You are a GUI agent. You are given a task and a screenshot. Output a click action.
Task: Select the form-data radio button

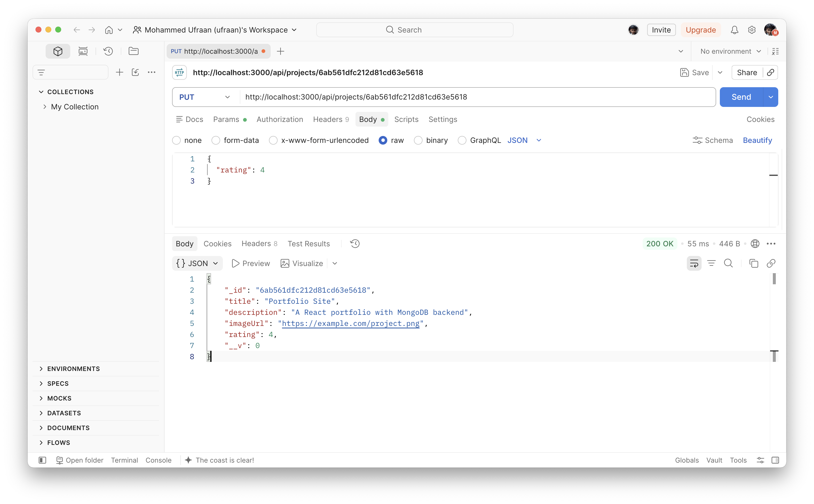(x=216, y=140)
